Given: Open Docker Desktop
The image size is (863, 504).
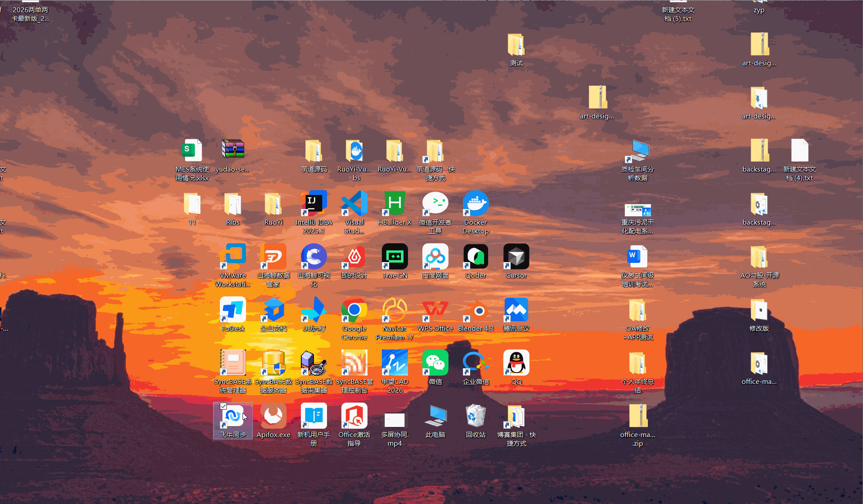Looking at the screenshot, I should click(475, 203).
